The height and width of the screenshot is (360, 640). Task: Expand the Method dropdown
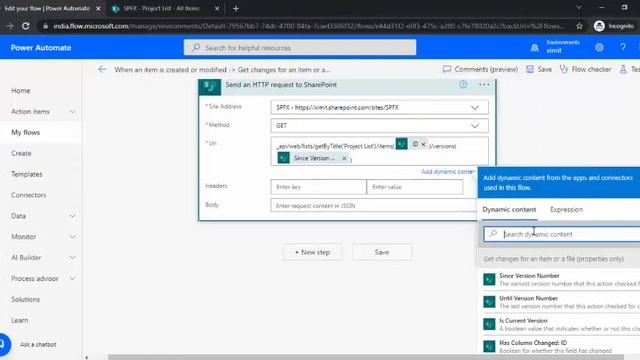tap(475, 126)
